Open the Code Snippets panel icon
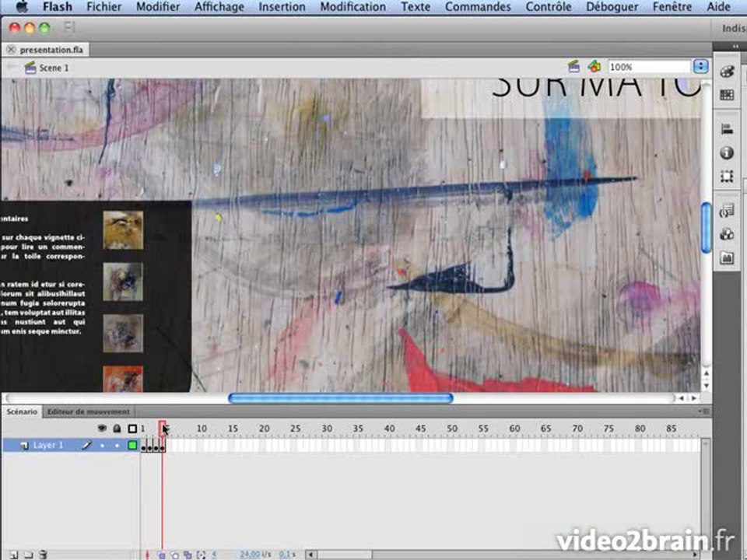This screenshot has height=560, width=747. [727, 211]
